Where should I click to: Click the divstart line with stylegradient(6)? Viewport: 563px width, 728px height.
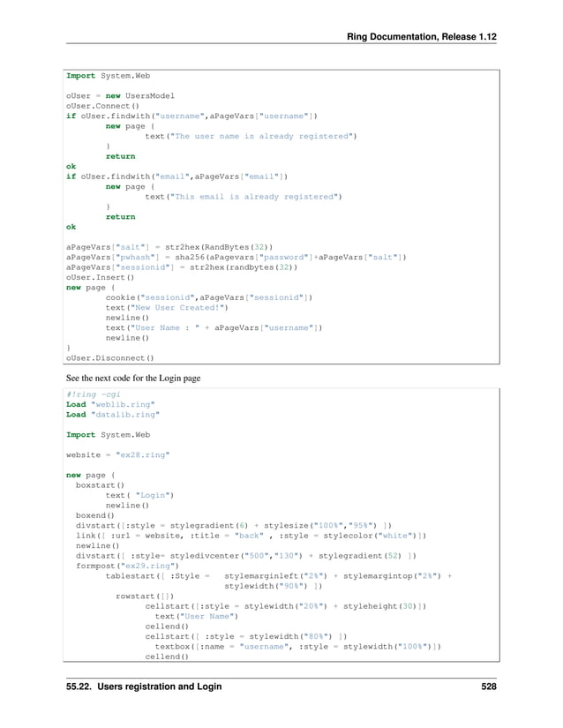[234, 526]
